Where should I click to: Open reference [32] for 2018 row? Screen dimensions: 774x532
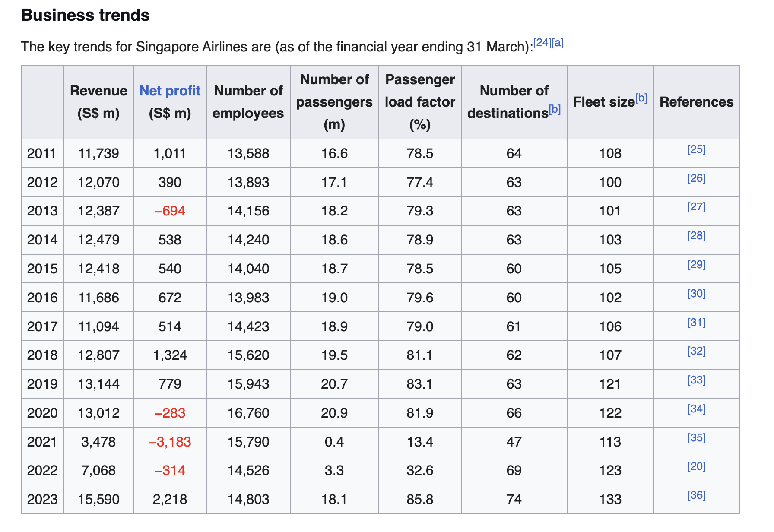pyautogui.click(x=696, y=351)
